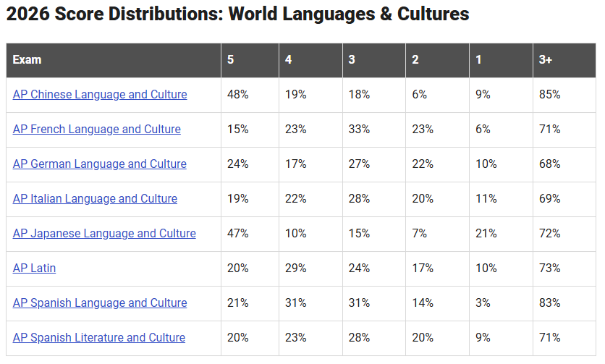Screen dimensions: 605x364
Task: Open the AP German Language and Culture link
Action: [x=100, y=164]
